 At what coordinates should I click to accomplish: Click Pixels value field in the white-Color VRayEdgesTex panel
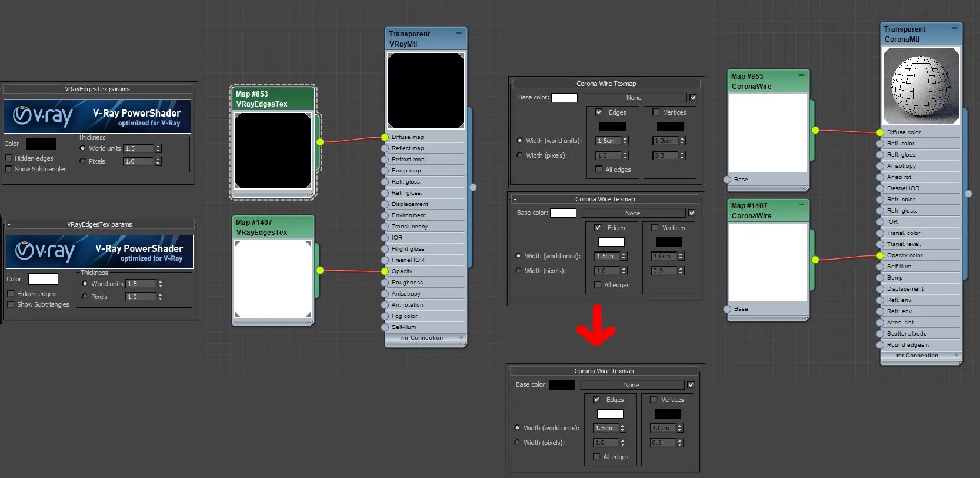(141, 297)
